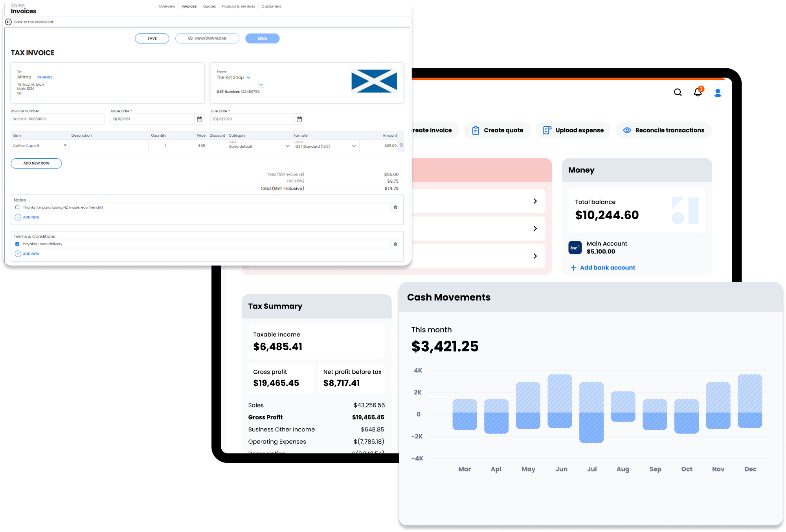Image resolution: width=786 pixels, height=532 pixels.
Task: Delete the Coffee Cup line item trash icon
Action: coord(401,145)
